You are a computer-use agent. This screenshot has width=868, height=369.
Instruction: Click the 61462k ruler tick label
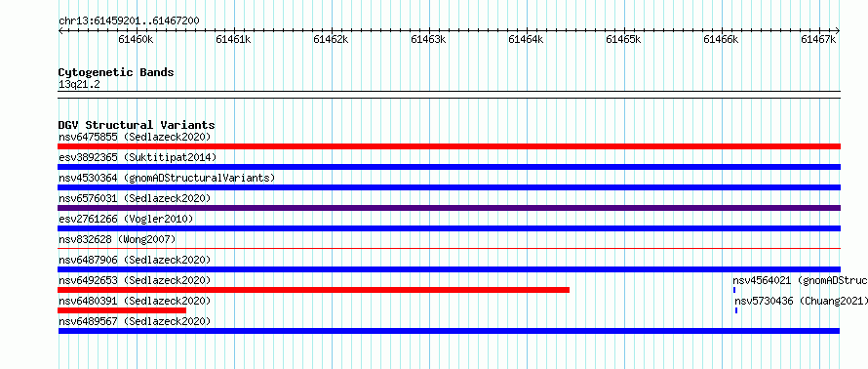331,39
